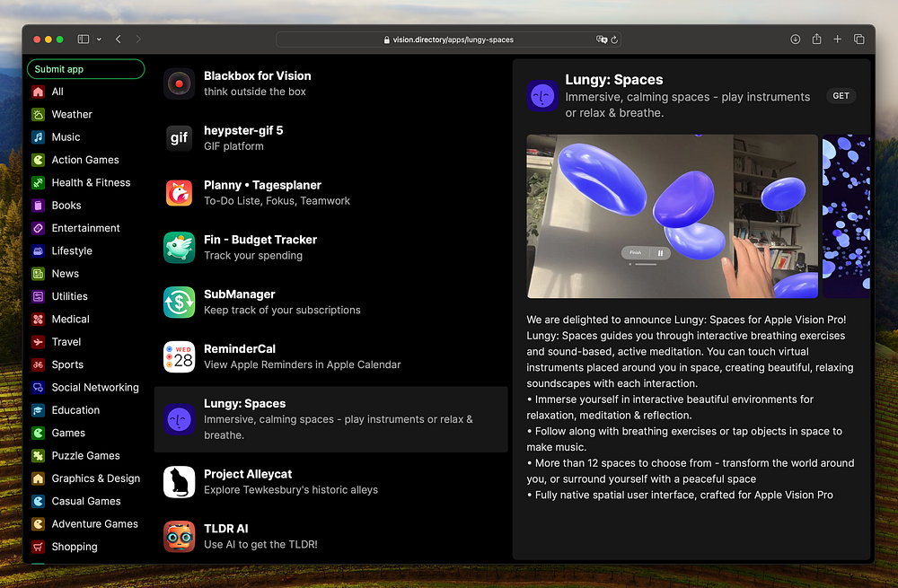The image size is (898, 588).
Task: Choose the Health & Fitness icon
Action: coord(38,182)
